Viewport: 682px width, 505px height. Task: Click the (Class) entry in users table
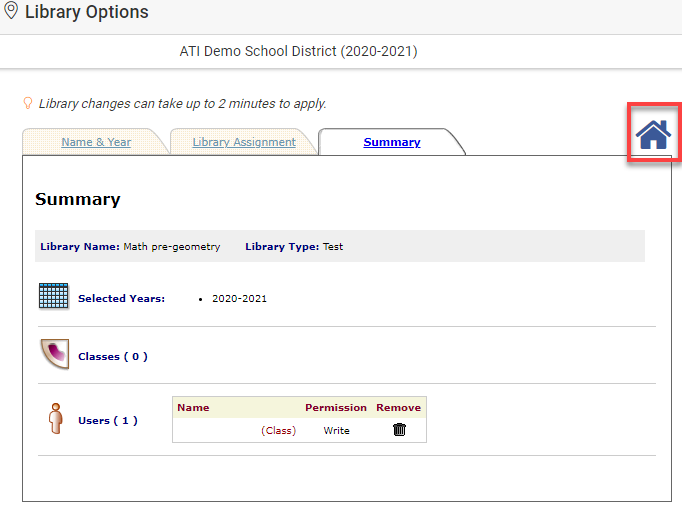pyautogui.click(x=278, y=430)
